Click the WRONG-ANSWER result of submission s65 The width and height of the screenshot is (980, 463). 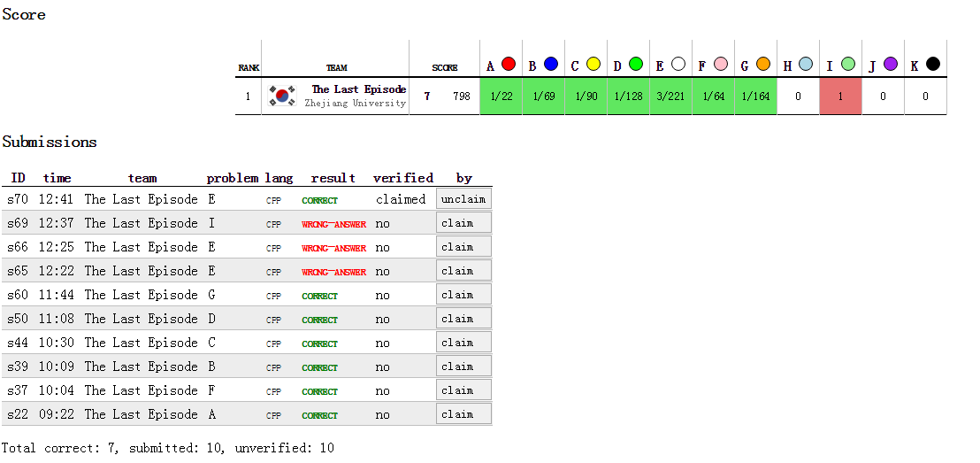click(333, 272)
